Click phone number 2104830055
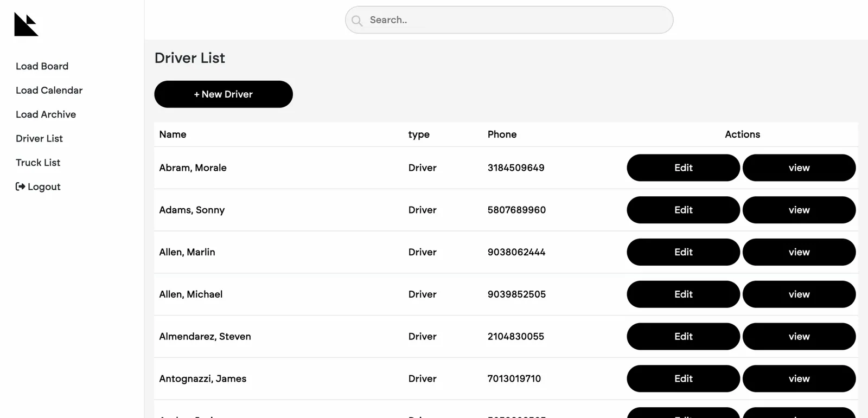Viewport: 868px width, 418px height. 515,337
